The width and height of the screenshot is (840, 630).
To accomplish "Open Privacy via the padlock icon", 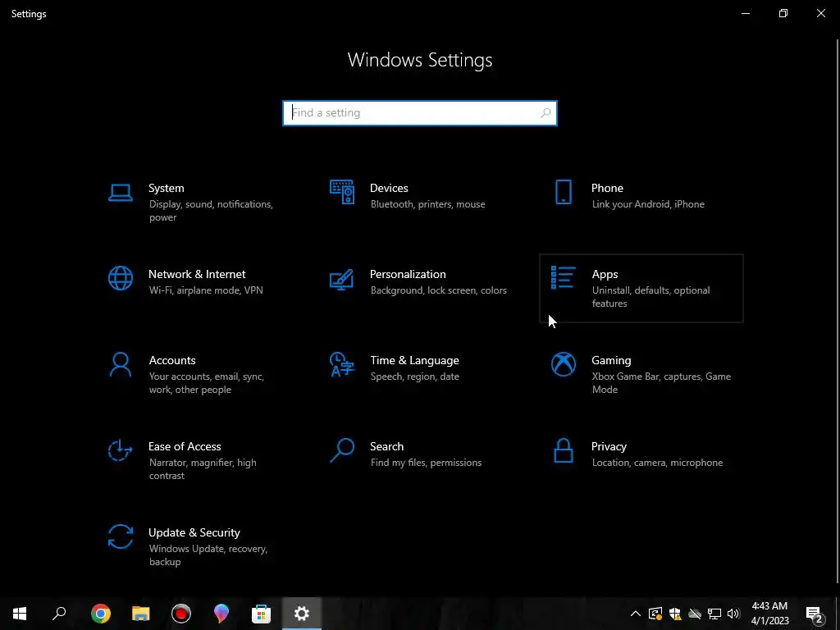I will pyautogui.click(x=563, y=450).
